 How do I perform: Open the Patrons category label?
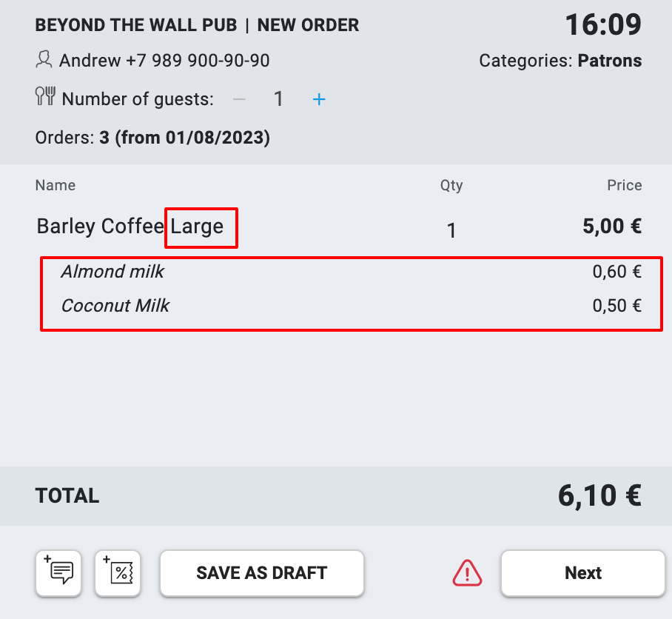click(x=609, y=60)
